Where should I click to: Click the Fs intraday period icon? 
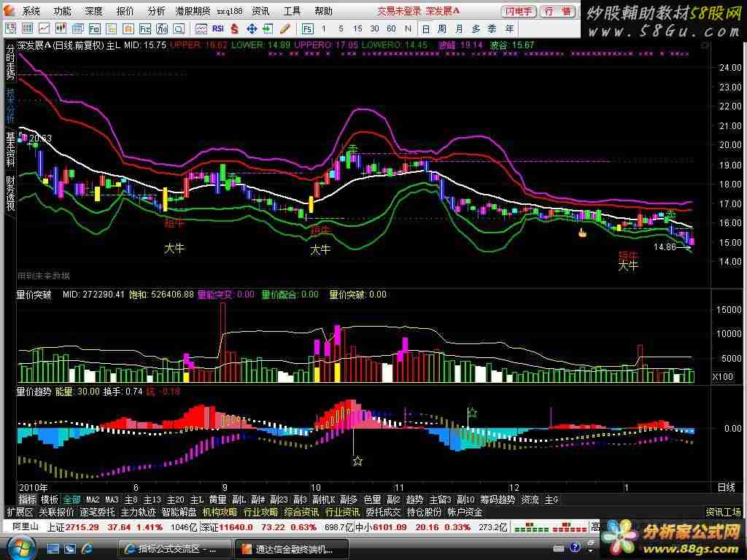coord(308,29)
